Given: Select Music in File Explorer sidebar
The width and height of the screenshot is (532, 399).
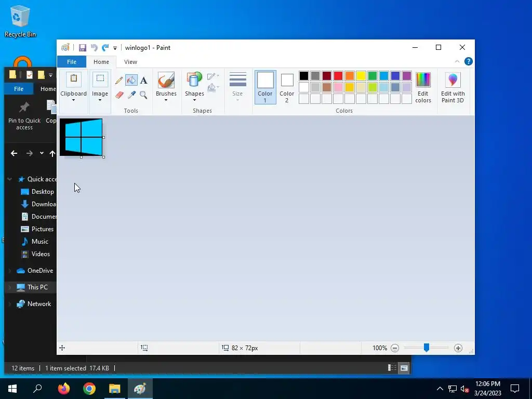Looking at the screenshot, I should click(35, 242).
